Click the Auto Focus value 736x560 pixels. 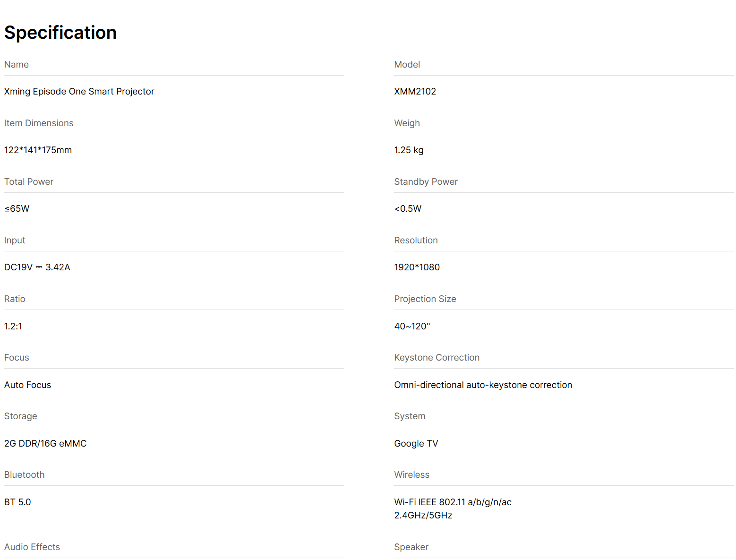tap(28, 385)
